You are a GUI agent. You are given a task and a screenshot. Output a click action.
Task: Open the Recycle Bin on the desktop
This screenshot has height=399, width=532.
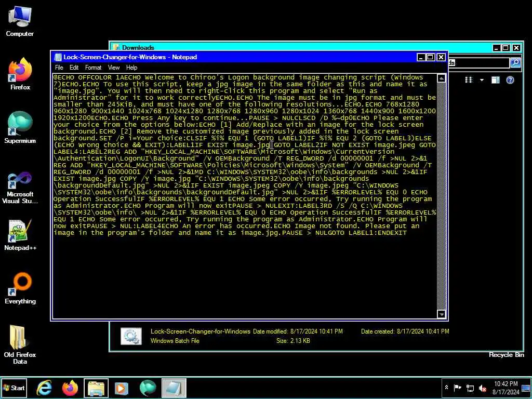pyautogui.click(x=506, y=354)
